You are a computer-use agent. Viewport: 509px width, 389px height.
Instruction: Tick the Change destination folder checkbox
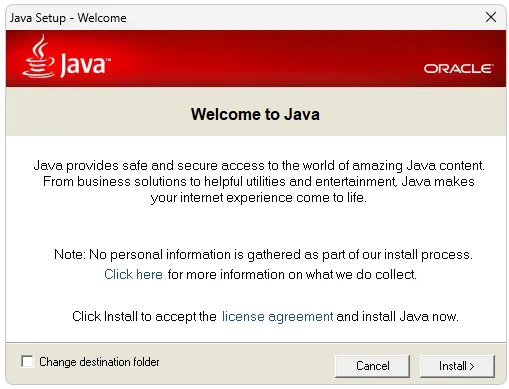click(x=27, y=361)
